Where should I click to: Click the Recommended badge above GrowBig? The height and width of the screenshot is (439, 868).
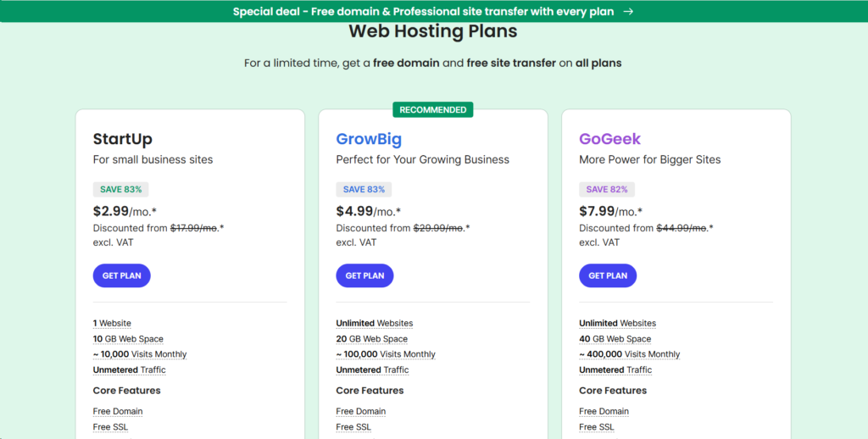pyautogui.click(x=432, y=109)
